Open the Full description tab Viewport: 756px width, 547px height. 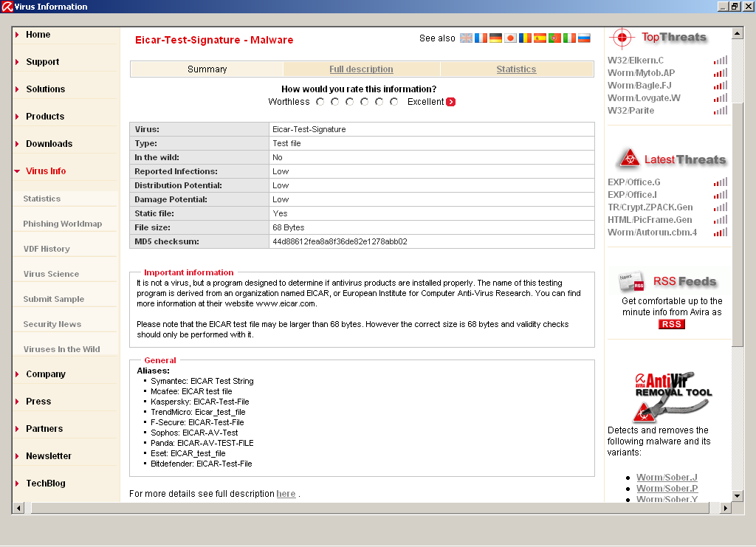point(361,69)
